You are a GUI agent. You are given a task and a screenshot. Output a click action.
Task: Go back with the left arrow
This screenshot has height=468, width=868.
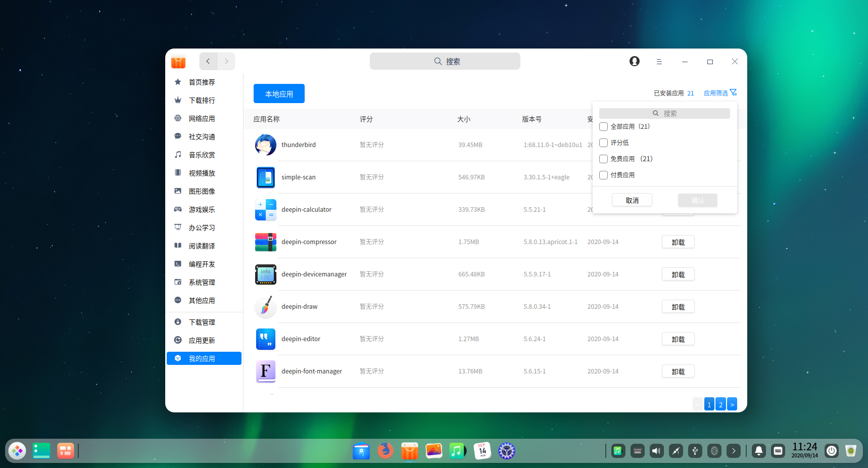pos(208,61)
